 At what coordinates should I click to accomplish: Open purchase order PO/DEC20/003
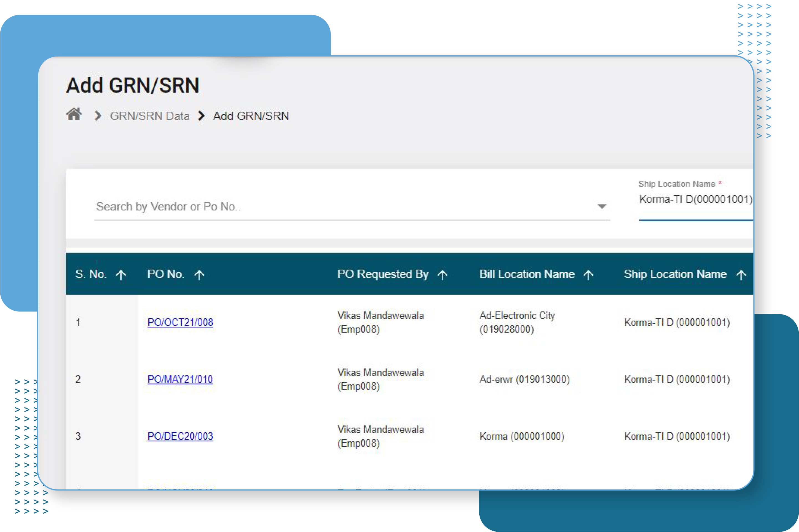(x=180, y=436)
